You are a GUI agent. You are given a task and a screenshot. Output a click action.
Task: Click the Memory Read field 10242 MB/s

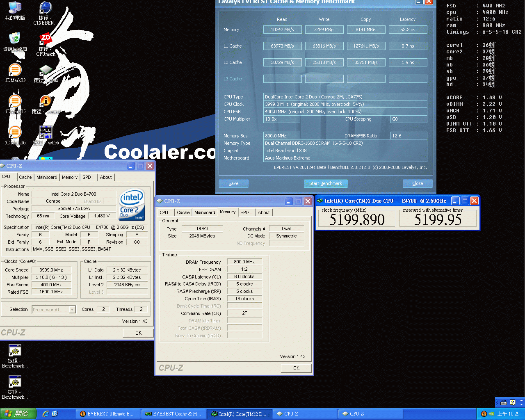(282, 30)
